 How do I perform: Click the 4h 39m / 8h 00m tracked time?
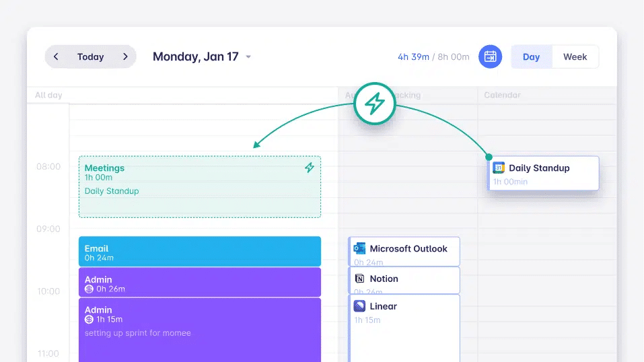[x=433, y=57]
